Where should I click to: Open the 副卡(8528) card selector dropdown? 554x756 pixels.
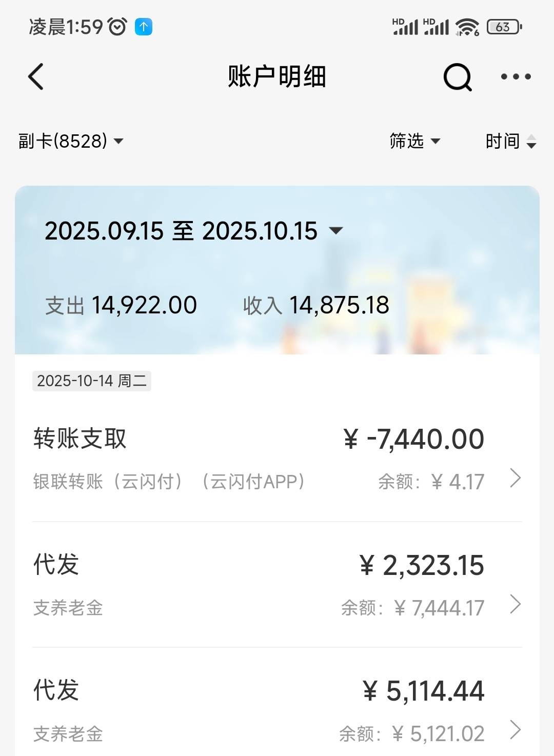point(71,141)
